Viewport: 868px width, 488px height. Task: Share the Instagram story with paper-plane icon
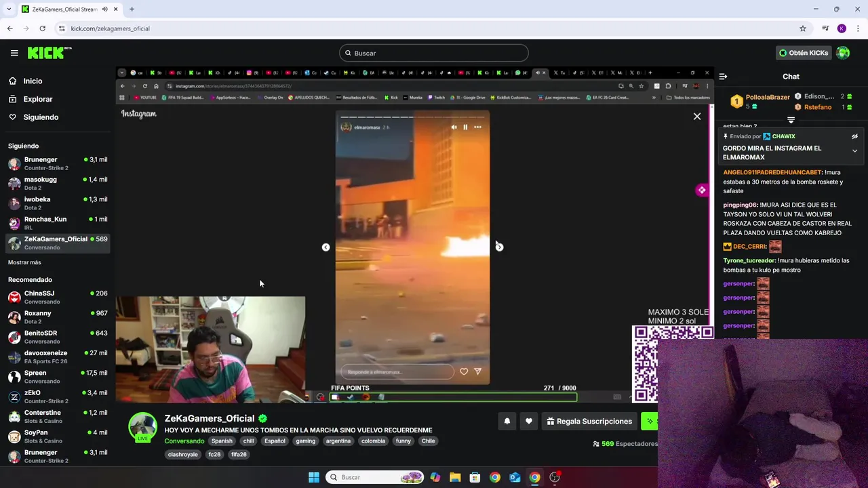[477, 371]
